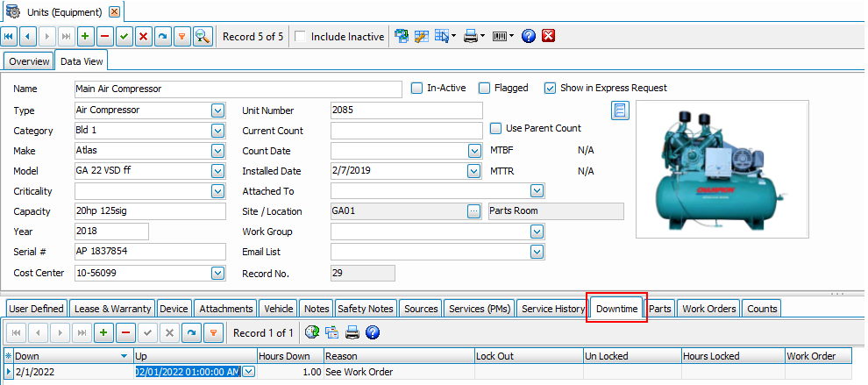Click the air compressor image
868x385 pixels.
pyautogui.click(x=722, y=169)
